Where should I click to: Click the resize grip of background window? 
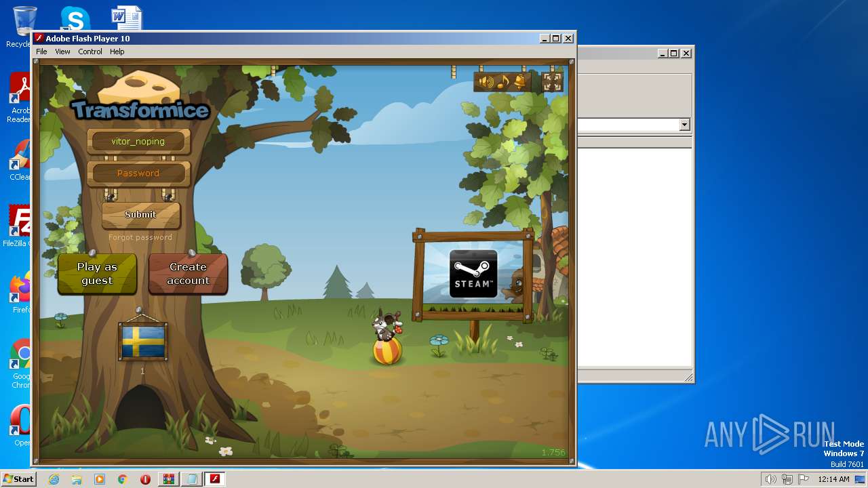point(688,378)
